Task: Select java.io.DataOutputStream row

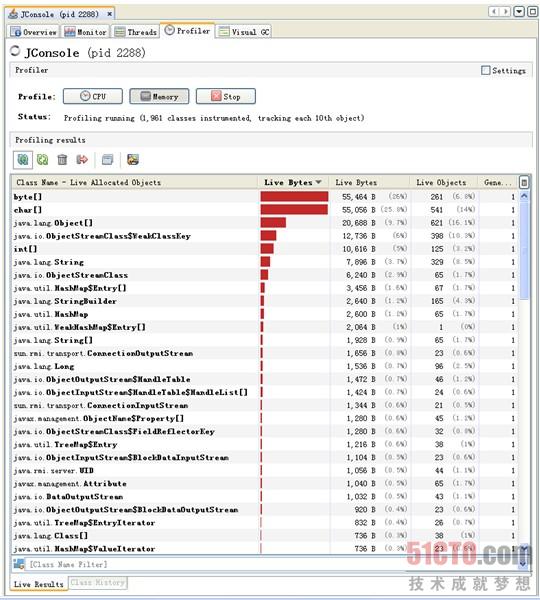Action: (x=265, y=496)
